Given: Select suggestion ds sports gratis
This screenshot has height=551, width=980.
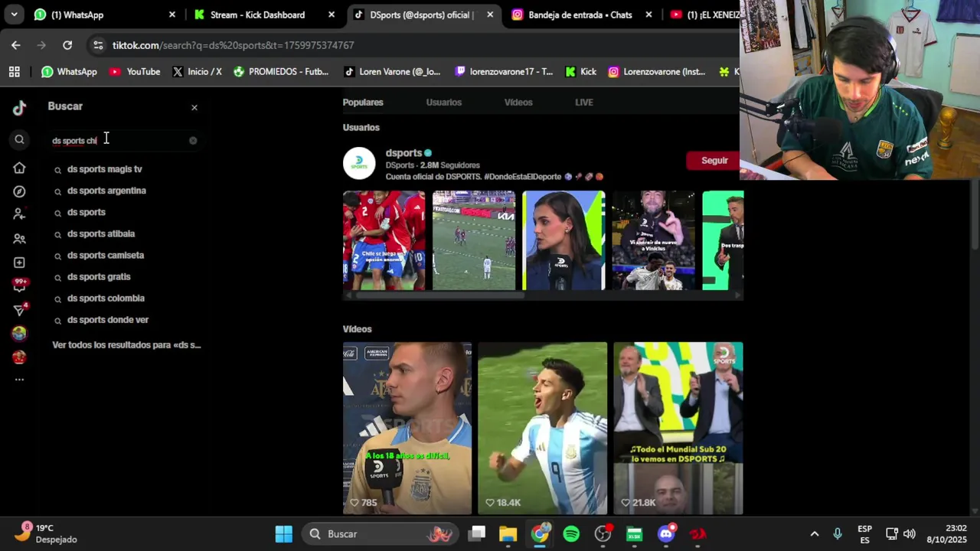Looking at the screenshot, I should coord(99,276).
